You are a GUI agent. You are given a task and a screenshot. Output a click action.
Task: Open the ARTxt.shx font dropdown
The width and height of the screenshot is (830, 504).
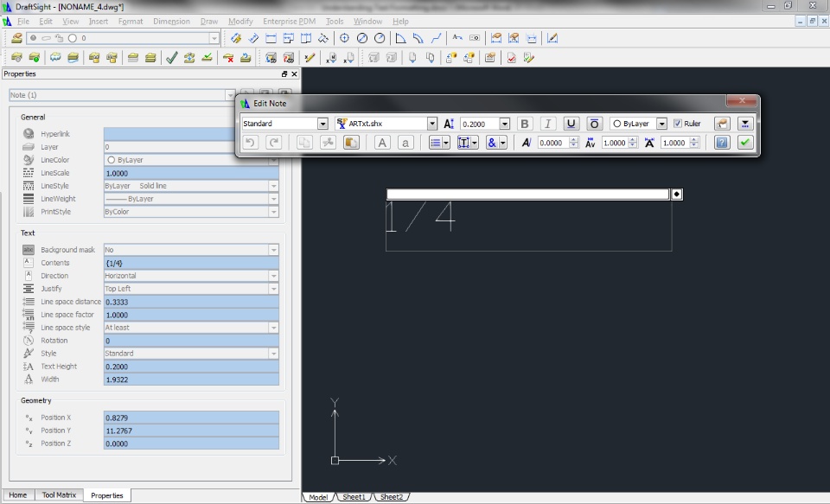432,124
